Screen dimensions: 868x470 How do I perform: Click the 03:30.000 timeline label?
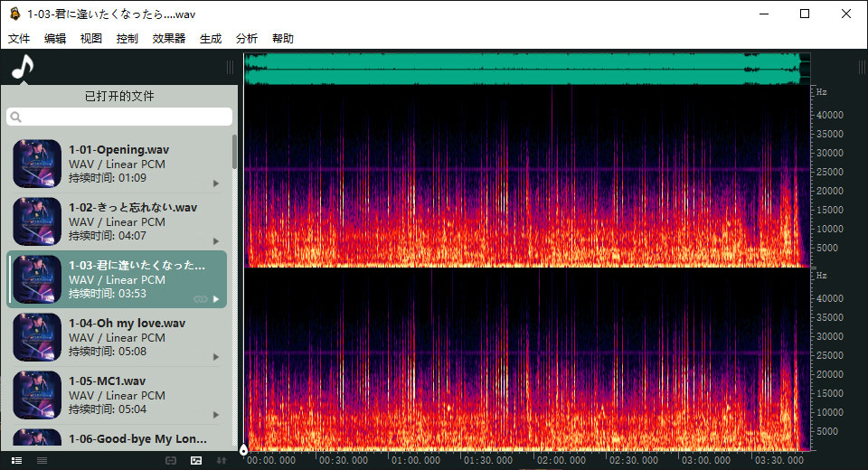point(778,460)
